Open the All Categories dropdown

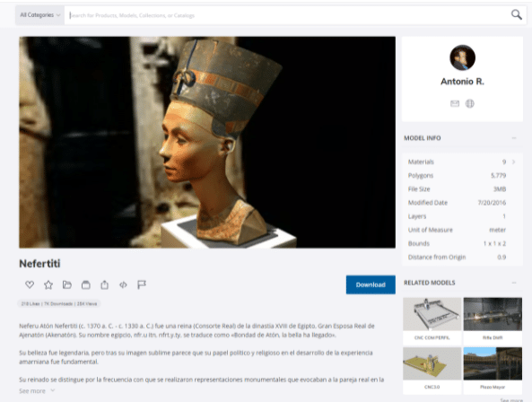pyautogui.click(x=39, y=15)
